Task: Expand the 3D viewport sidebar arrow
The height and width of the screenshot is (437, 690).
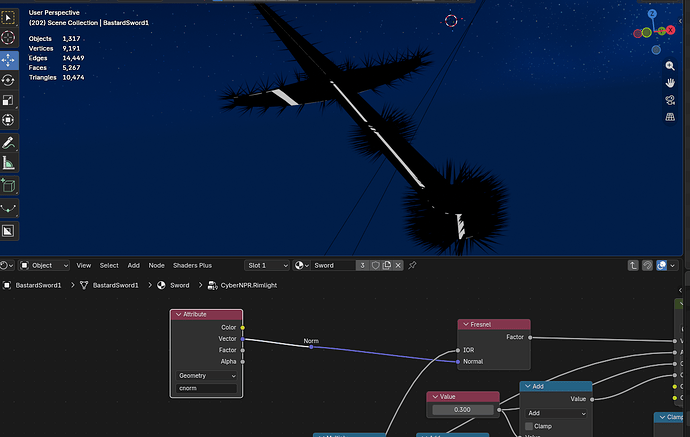Action: pyautogui.click(x=680, y=21)
